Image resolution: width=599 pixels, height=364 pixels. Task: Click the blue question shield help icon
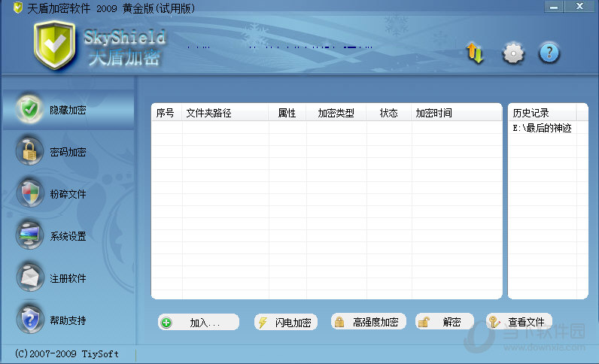tap(29, 320)
